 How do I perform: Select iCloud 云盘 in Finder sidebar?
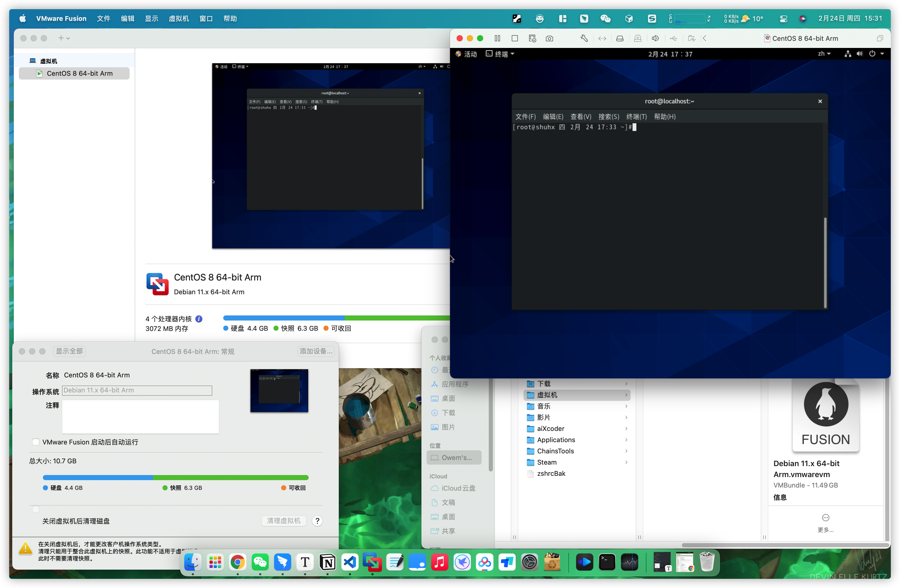[458, 488]
